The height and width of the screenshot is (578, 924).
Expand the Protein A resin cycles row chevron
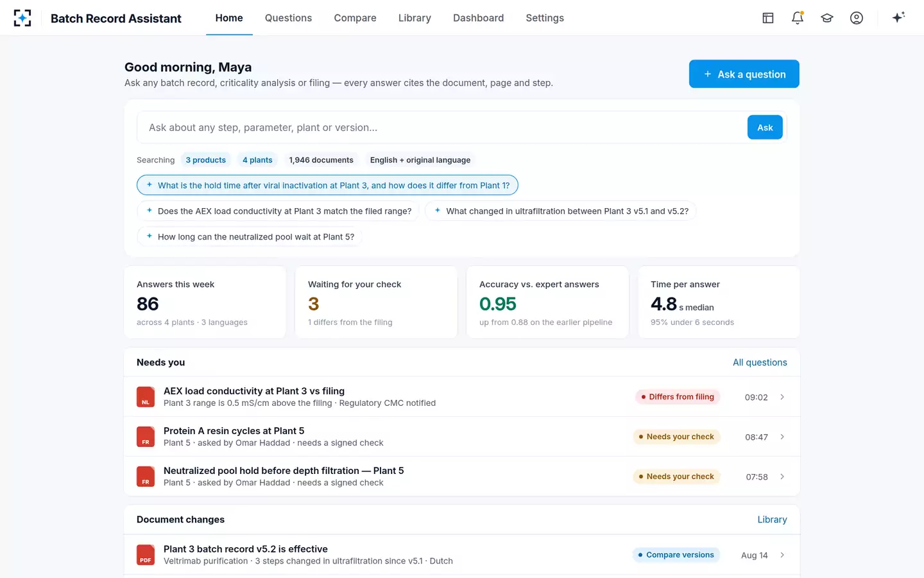pos(782,437)
